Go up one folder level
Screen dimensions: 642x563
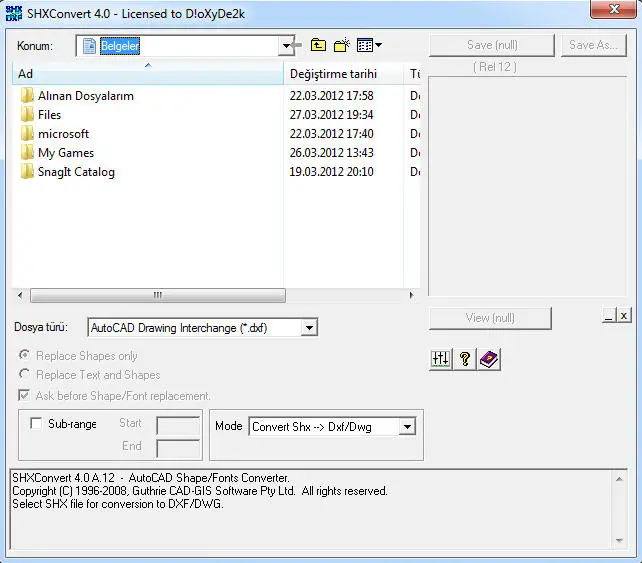coord(318,45)
